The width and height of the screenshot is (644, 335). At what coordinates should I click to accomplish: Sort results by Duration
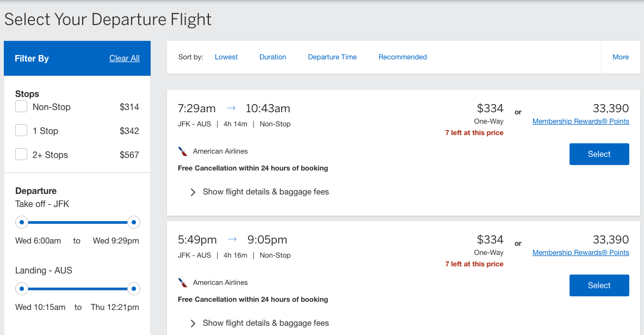[x=273, y=57]
